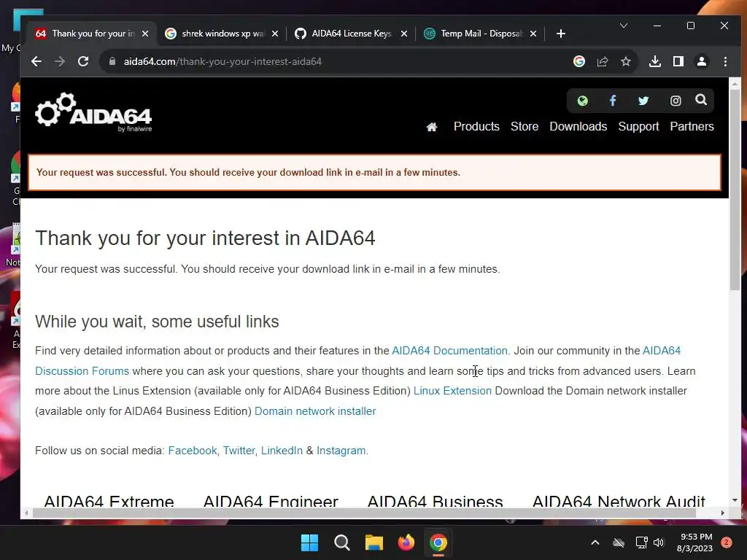Open the site search magnifier
Viewport: 747px width, 560px height.
point(701,99)
